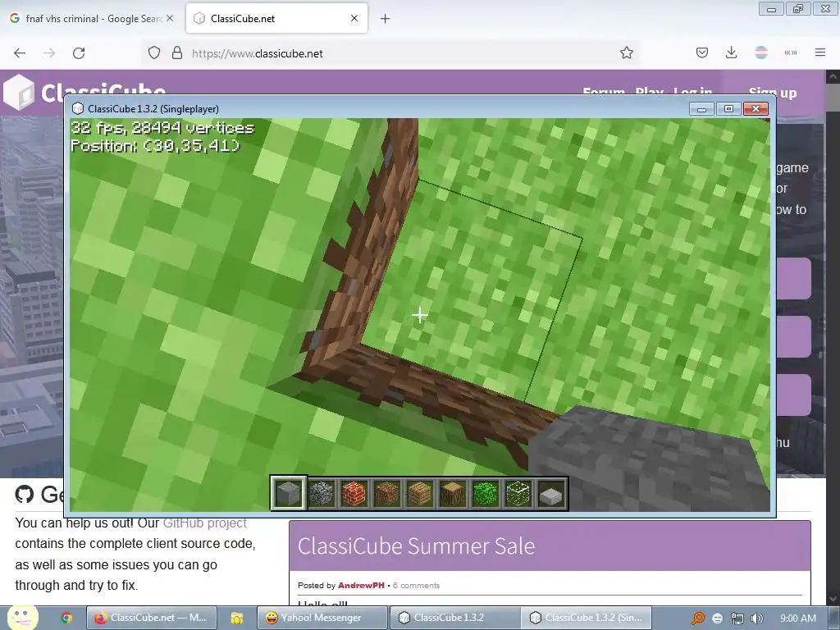840x630 pixels.
Task: Click the page scrollbar up arrow
Action: click(833, 77)
